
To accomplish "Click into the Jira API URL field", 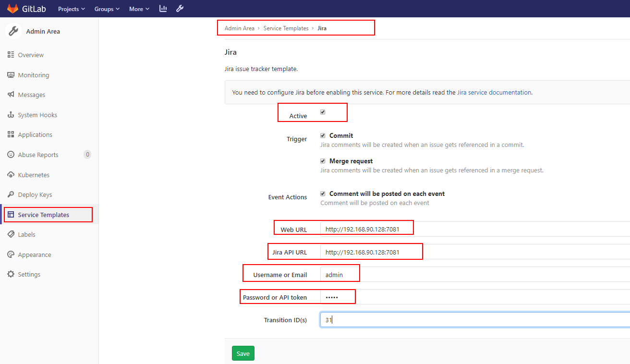I will [475, 252].
